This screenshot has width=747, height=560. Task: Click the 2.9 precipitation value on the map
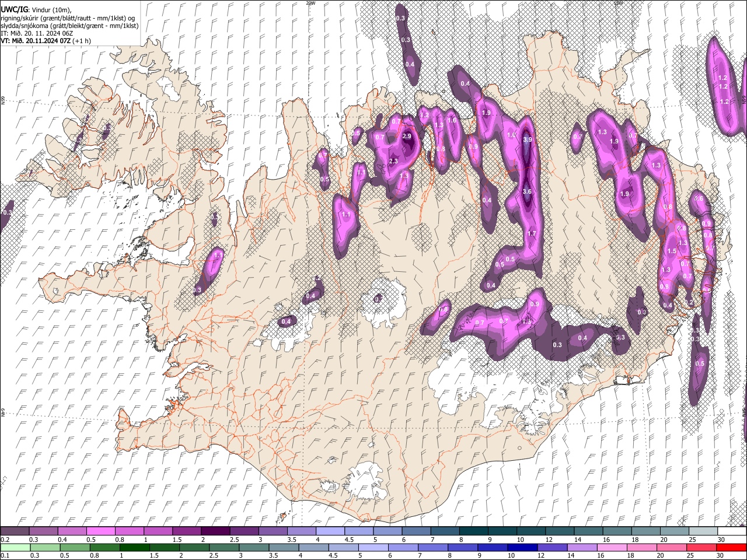(x=407, y=136)
